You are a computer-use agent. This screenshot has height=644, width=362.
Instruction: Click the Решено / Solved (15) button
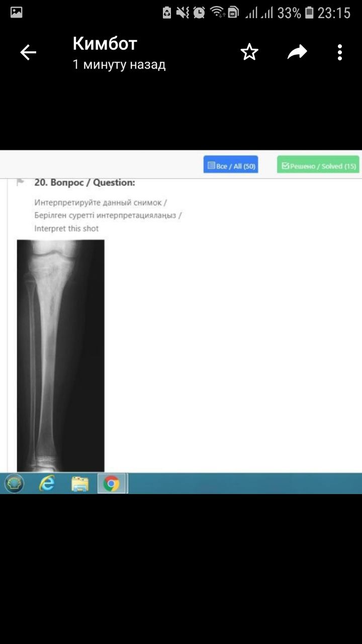click(318, 165)
